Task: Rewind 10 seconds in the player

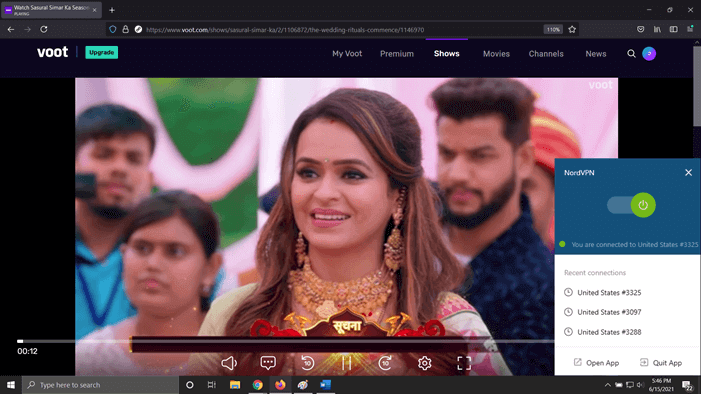Action: [307, 363]
